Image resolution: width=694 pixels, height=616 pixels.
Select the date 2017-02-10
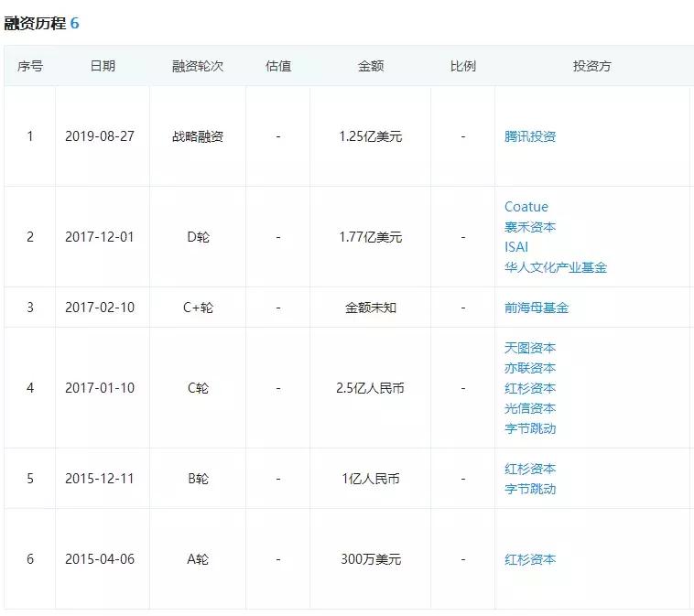pyautogui.click(x=100, y=308)
